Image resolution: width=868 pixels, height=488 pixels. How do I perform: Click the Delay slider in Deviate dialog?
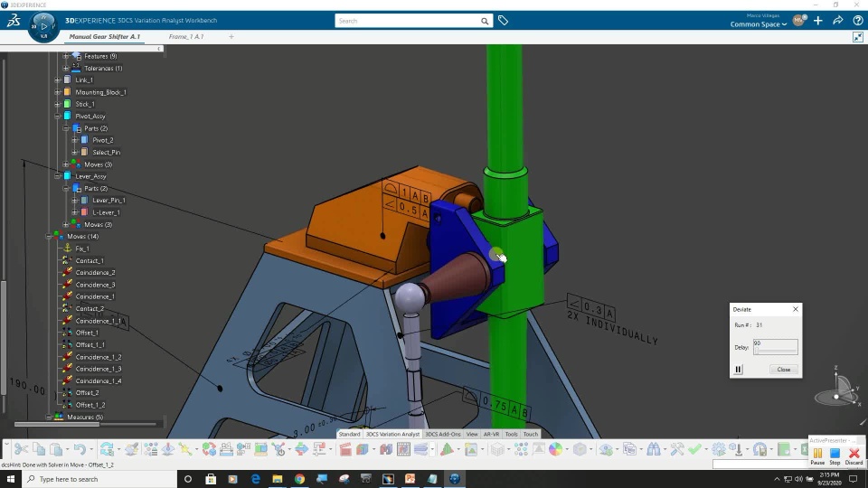[775, 351]
